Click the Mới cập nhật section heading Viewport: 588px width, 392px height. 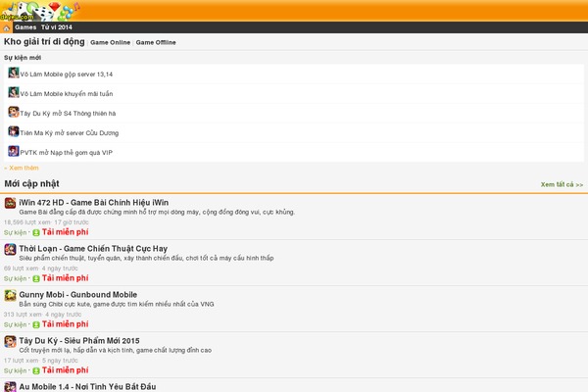pyautogui.click(x=32, y=184)
